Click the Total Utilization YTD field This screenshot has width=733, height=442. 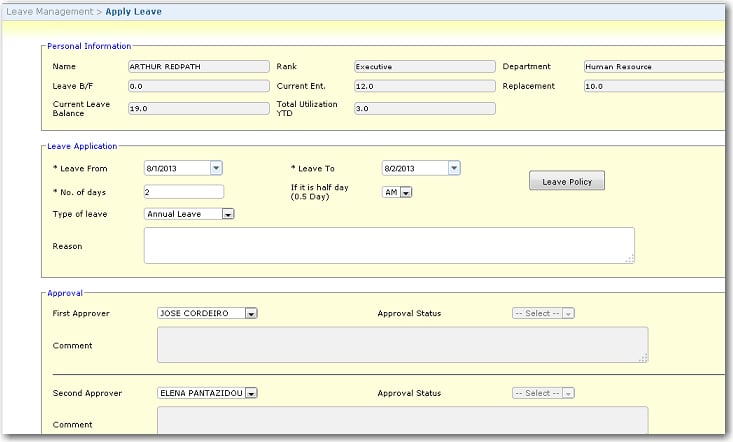pyautogui.click(x=424, y=108)
